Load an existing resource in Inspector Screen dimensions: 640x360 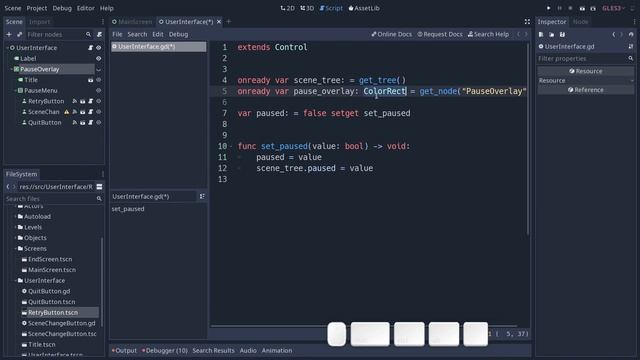551,35
